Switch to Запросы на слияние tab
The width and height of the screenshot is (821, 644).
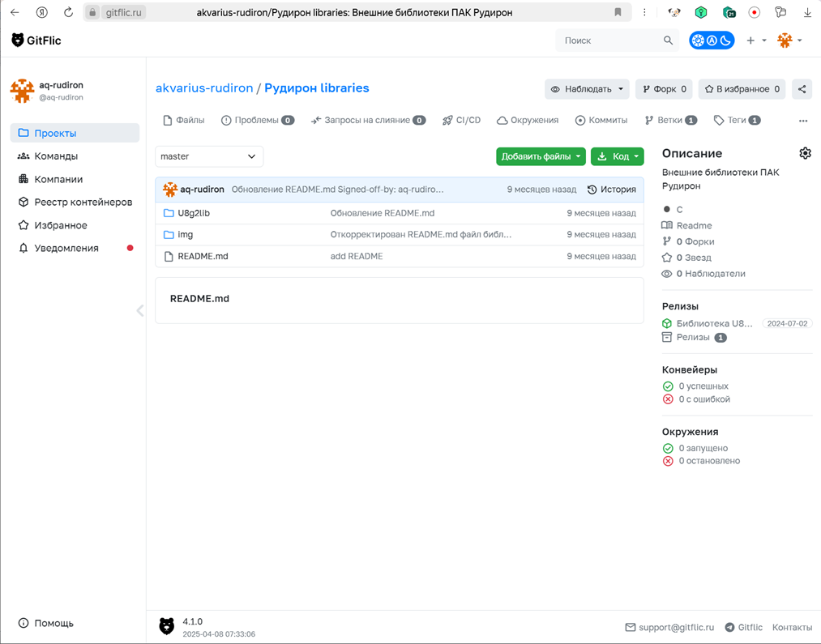(x=368, y=121)
